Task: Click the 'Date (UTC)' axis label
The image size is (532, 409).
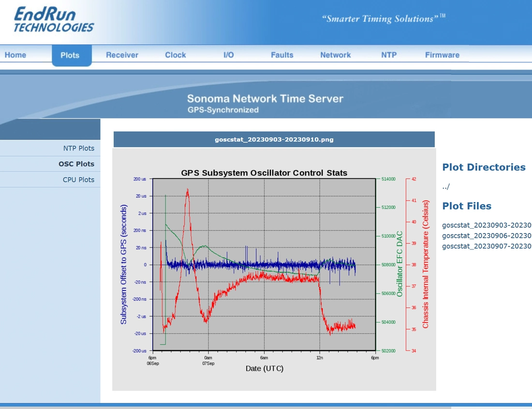Action: tap(265, 368)
